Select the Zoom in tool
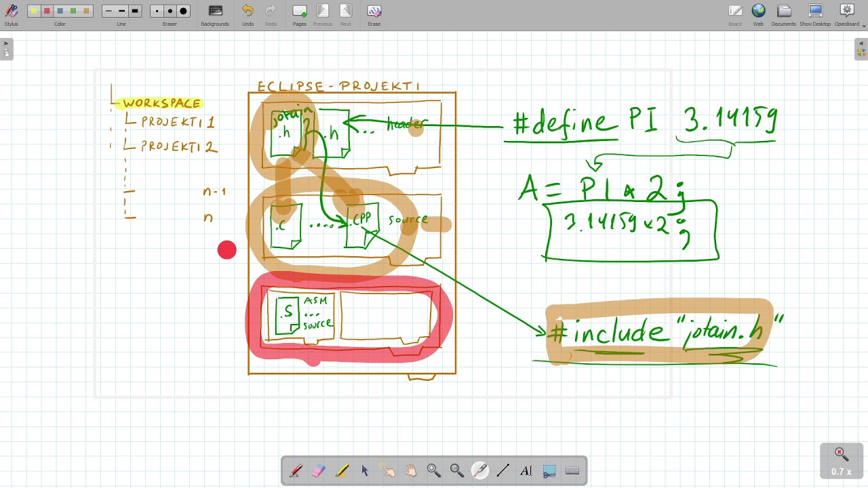Viewport: 868px width, 488px height. point(434,470)
